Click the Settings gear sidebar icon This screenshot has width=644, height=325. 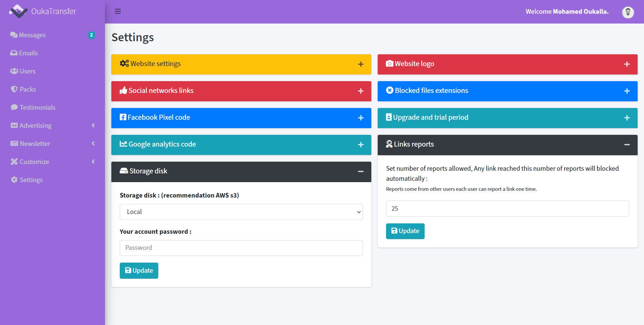click(14, 180)
